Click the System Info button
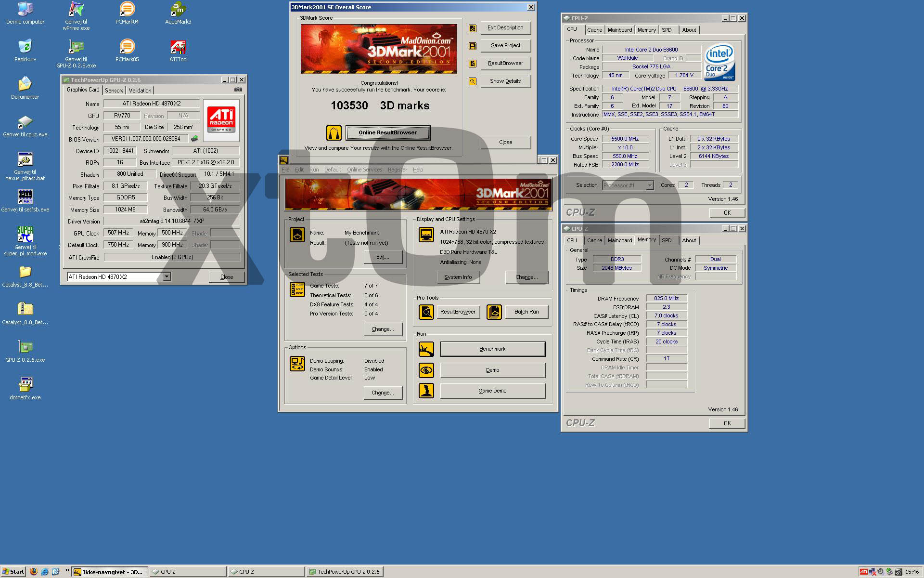The height and width of the screenshot is (578, 924). click(x=458, y=277)
